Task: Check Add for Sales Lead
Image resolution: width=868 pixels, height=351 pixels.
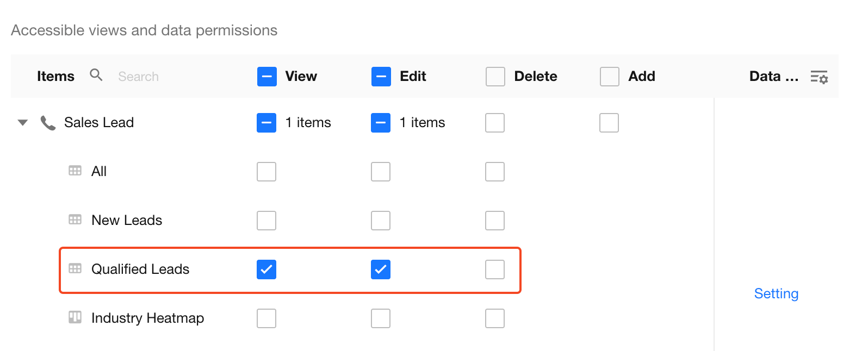Action: click(x=609, y=123)
